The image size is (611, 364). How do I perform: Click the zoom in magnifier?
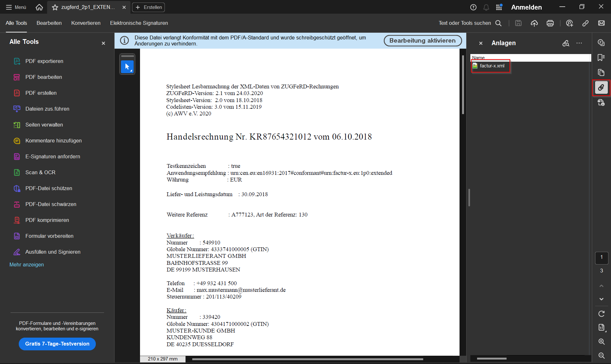(x=601, y=341)
